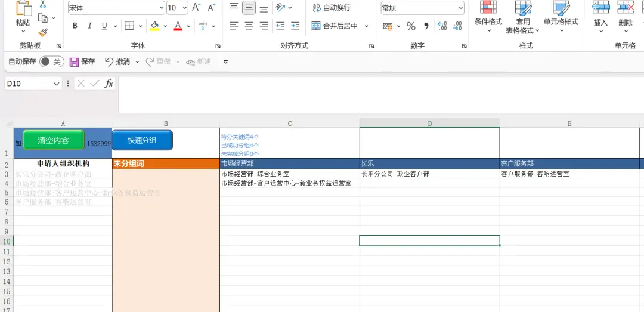Image resolution: width=644 pixels, height=312 pixels.
Task: Align text left
Action: (x=234, y=26)
